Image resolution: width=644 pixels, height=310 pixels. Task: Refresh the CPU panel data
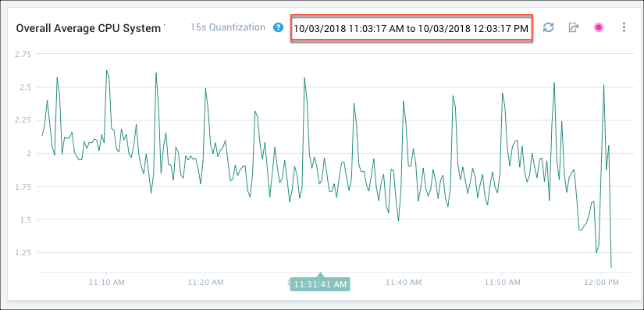(548, 27)
